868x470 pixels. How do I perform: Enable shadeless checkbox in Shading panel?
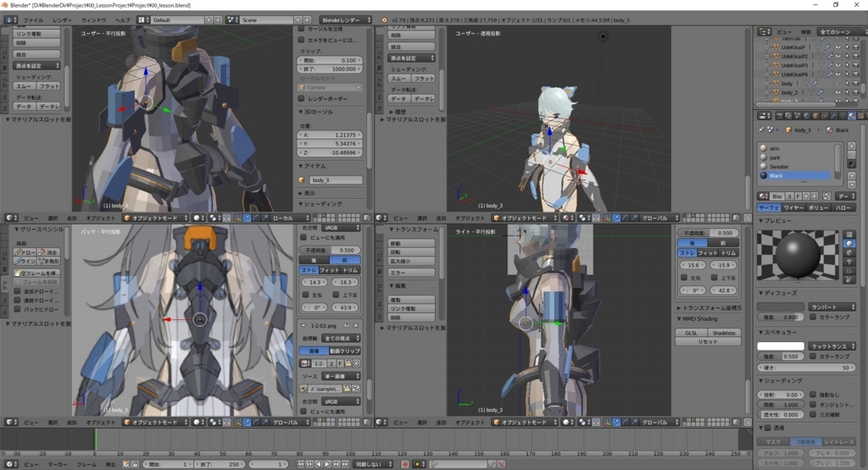[813, 395]
